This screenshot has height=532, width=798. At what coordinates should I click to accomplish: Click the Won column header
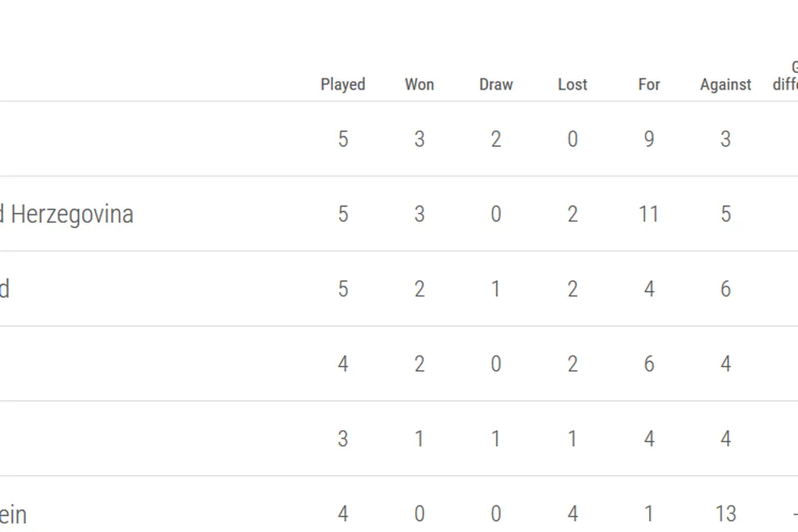coord(420,84)
